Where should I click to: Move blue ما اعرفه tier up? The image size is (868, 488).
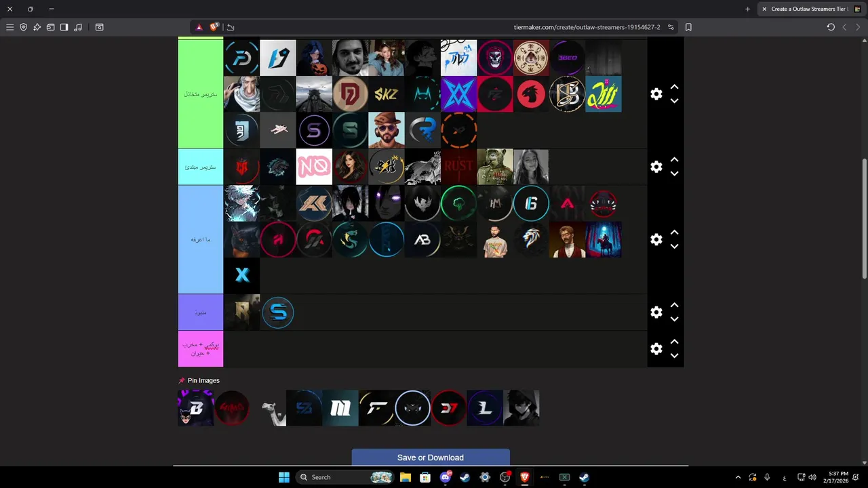[x=674, y=232]
